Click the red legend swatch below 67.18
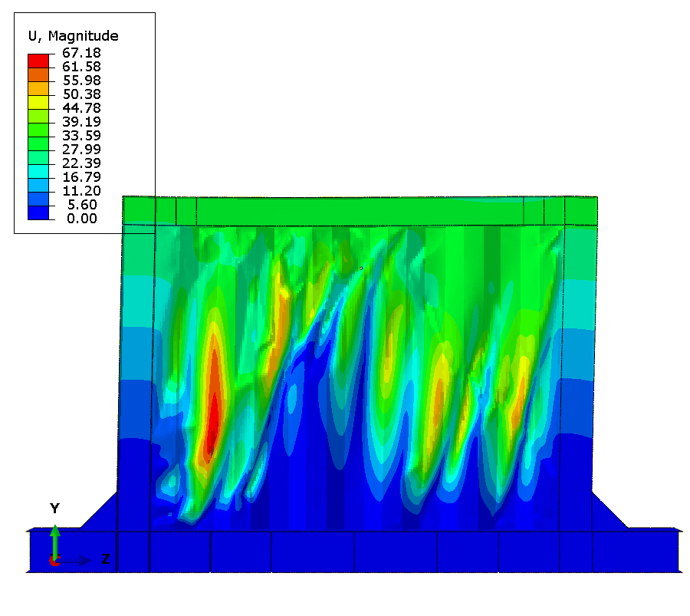Viewport: 690px width, 616px height. 38,60
